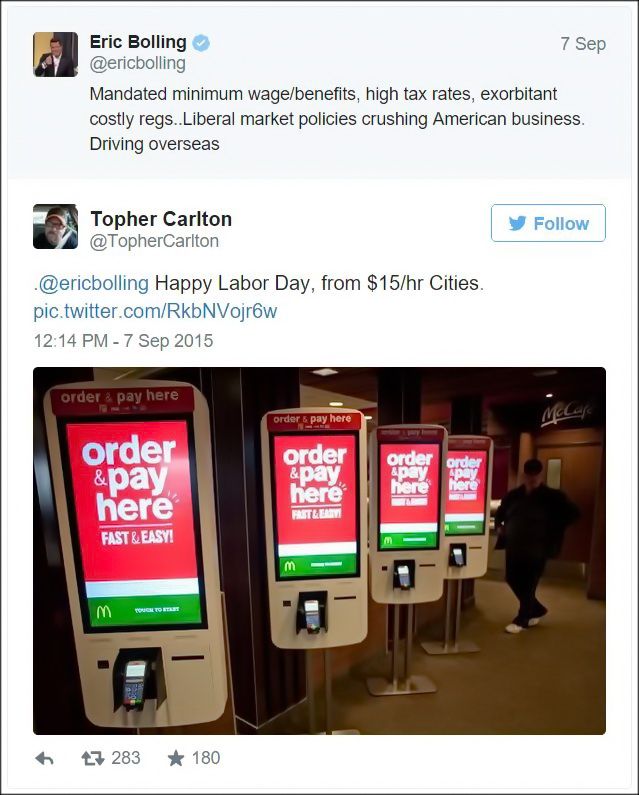Click the @ericbolling handle under name
The height and width of the screenshot is (795, 639).
(x=137, y=64)
